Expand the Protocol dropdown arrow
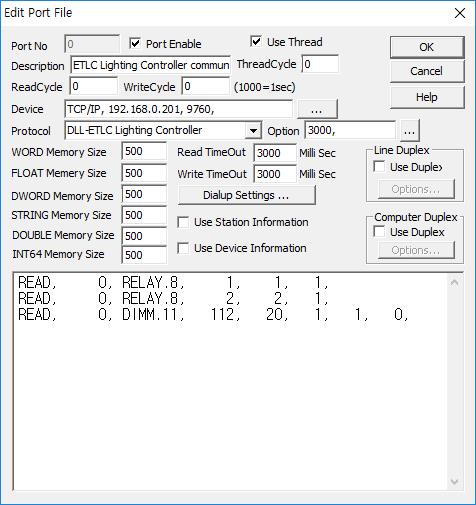Viewport: 476px width, 505px height. pyautogui.click(x=253, y=131)
